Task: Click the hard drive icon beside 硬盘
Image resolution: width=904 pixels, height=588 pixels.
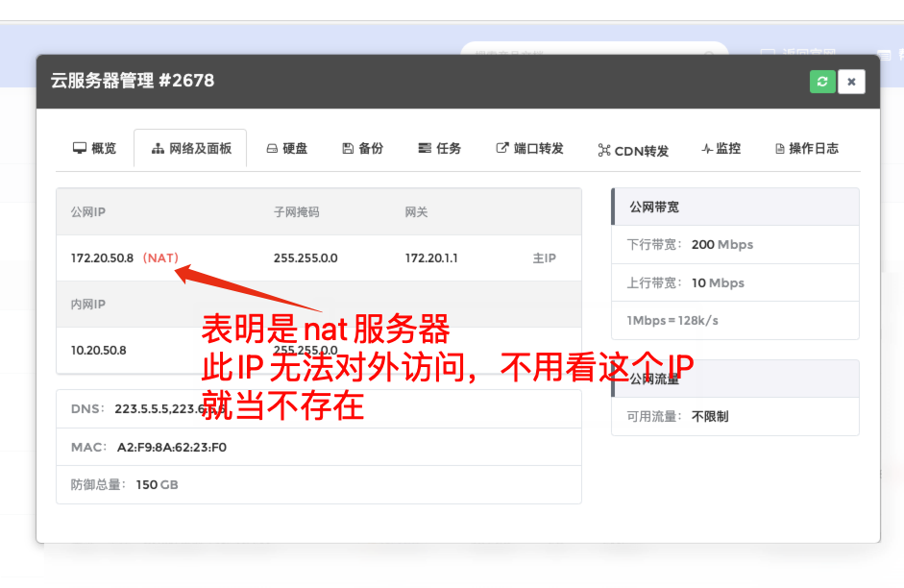Action: [272, 149]
